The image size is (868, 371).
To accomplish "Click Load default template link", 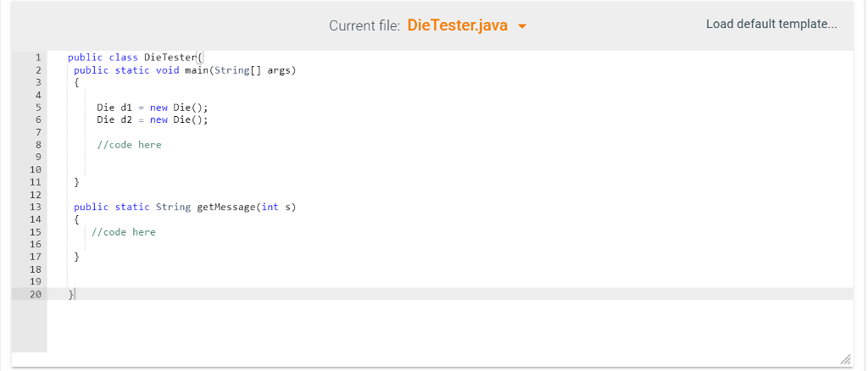I will click(771, 24).
